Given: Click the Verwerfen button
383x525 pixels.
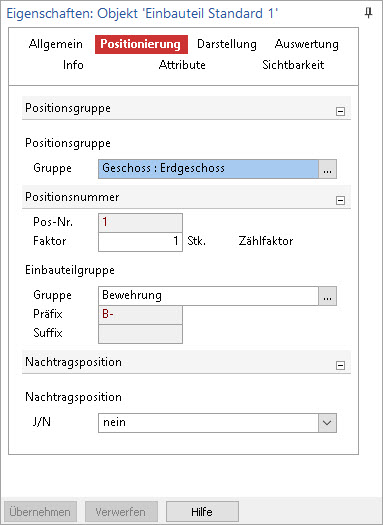Looking at the screenshot, I should (121, 512).
